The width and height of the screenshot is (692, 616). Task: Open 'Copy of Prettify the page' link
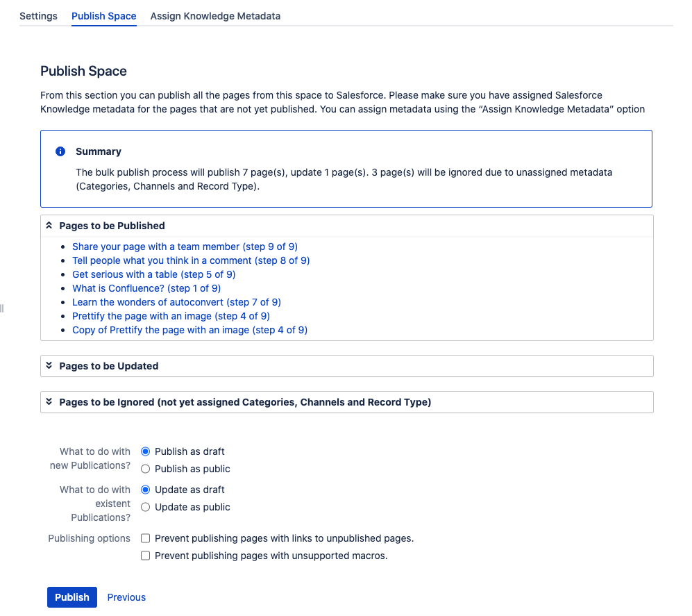[x=189, y=330]
